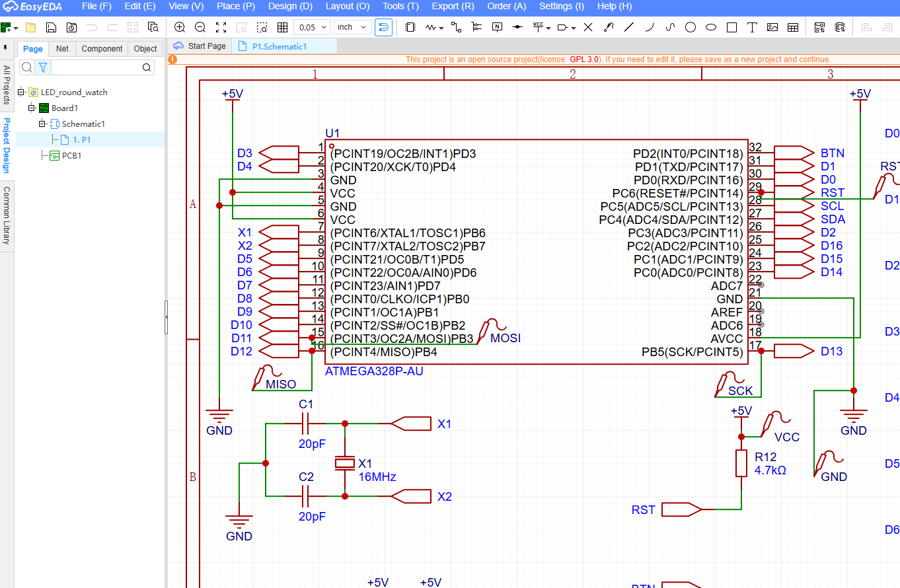Open the inch unit dropdown
Image resolution: width=900 pixels, height=588 pixels.
click(352, 27)
